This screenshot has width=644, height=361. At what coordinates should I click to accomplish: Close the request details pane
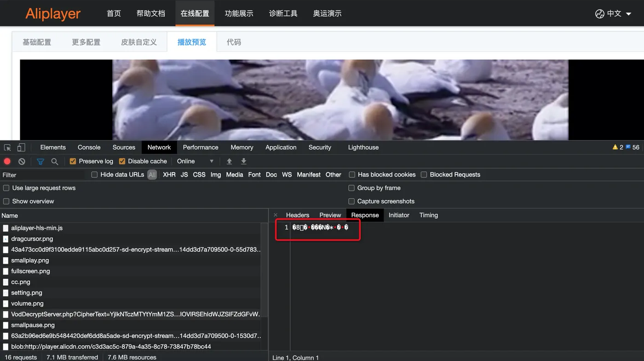[x=276, y=215]
